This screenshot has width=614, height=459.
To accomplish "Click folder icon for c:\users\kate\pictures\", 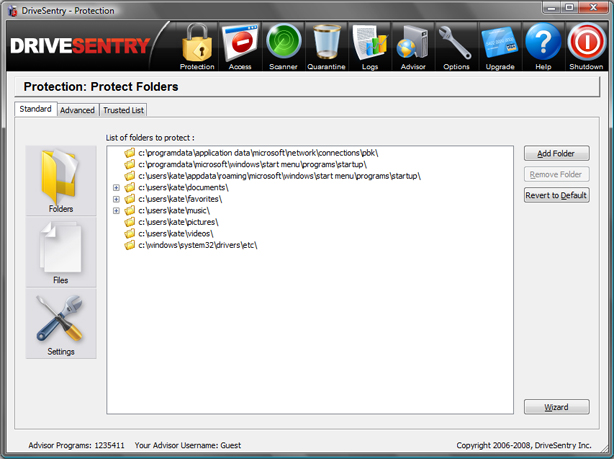I will point(130,222).
